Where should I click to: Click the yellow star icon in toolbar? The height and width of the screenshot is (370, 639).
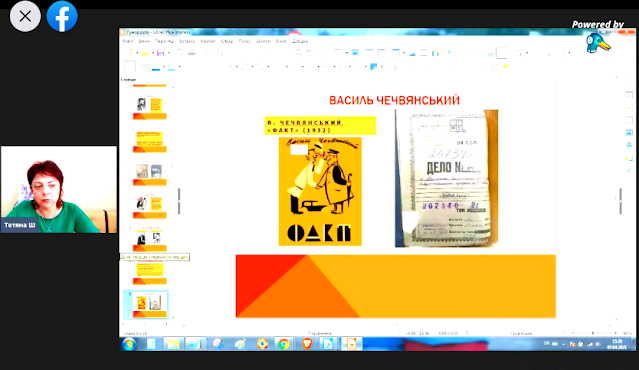click(506, 66)
